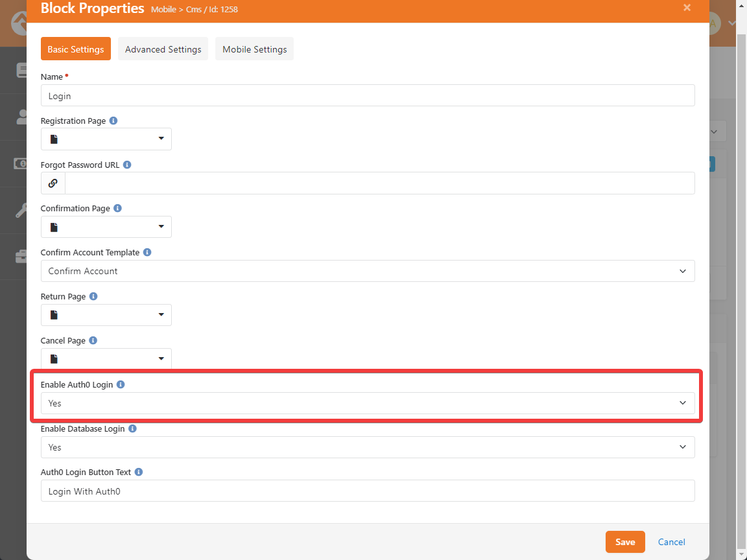This screenshot has height=560, width=747.
Task: Expand the Confirm Account Template dropdown
Action: pos(368,271)
